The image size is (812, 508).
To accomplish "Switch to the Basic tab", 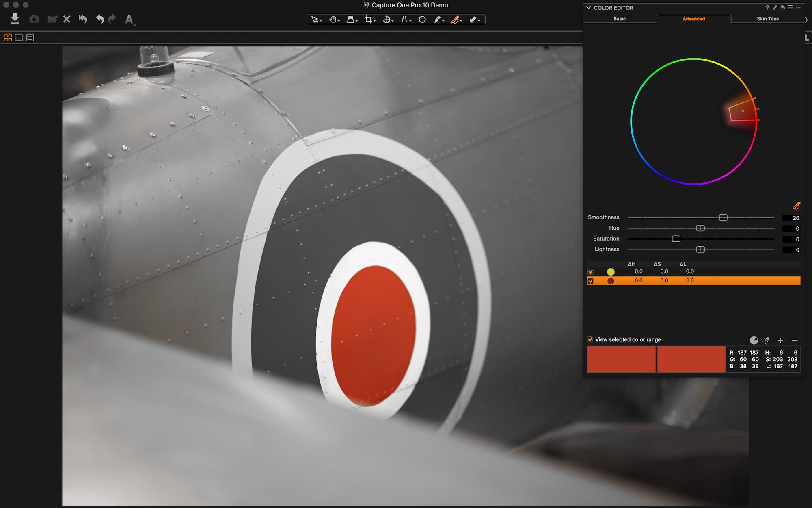I will pyautogui.click(x=620, y=19).
